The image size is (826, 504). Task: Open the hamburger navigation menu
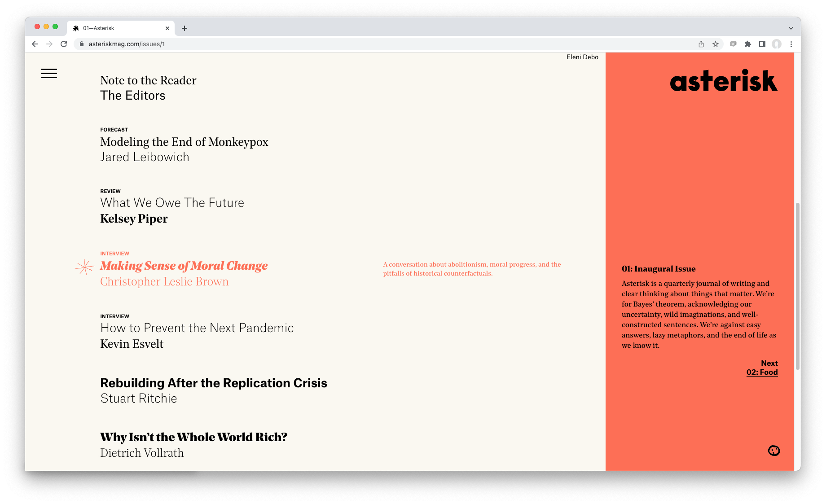click(49, 74)
